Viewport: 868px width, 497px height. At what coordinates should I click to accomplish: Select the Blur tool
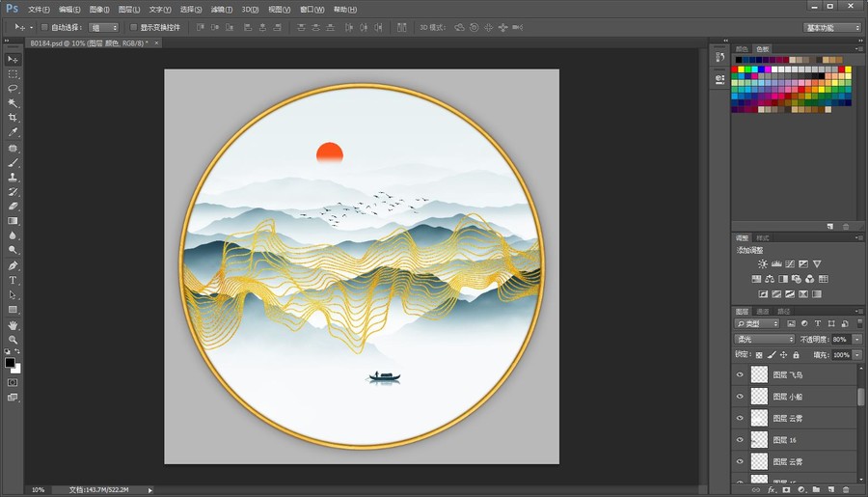(13, 235)
